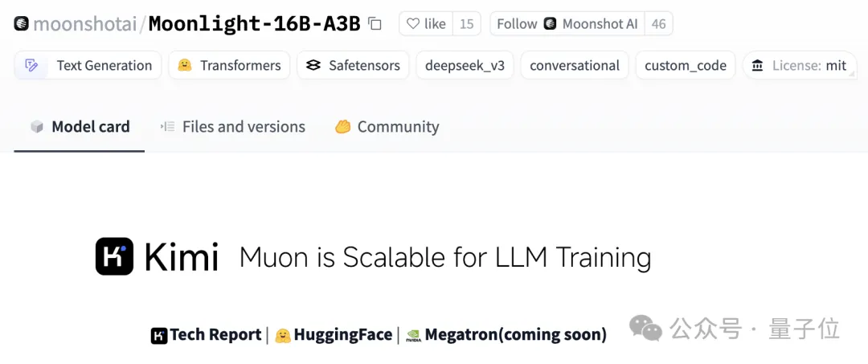Open the Model card tab
The width and height of the screenshot is (868, 364).
point(80,127)
